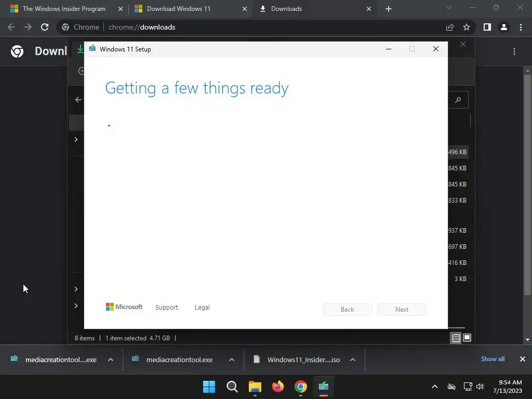Close the Downloads tab
Image resolution: width=532 pixels, height=399 pixels.
point(369,9)
